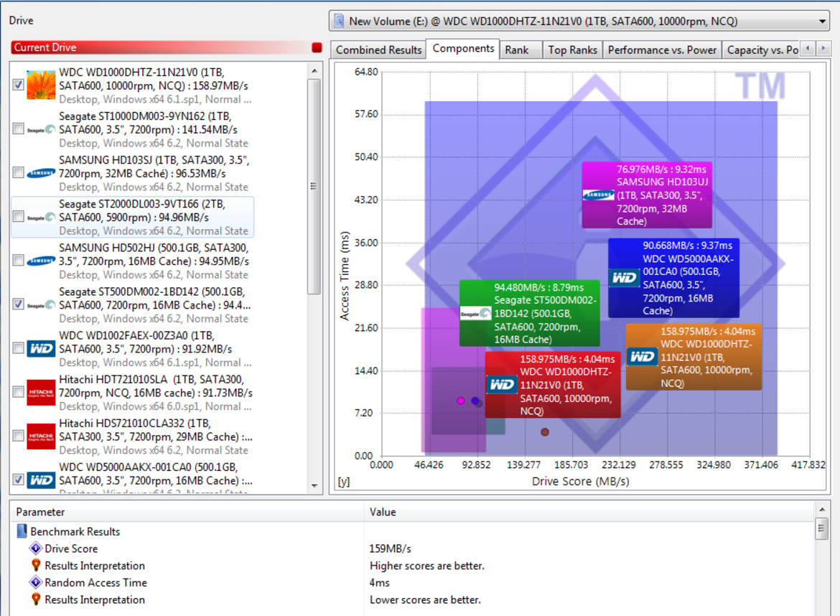The width and height of the screenshot is (840, 616).
Task: Click the red square in the Current Drive legend
Action: click(317, 47)
